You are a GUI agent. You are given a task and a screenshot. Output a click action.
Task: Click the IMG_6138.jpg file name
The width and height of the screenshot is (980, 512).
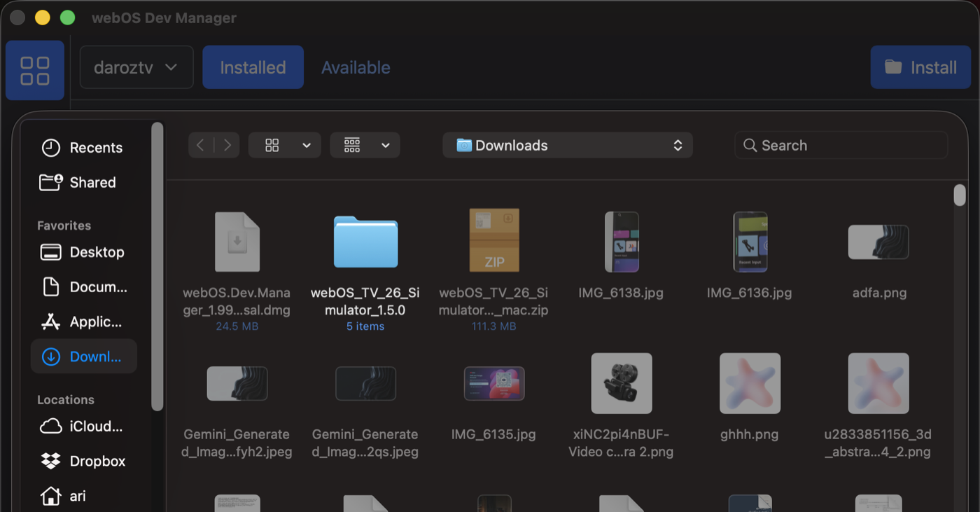point(621,293)
